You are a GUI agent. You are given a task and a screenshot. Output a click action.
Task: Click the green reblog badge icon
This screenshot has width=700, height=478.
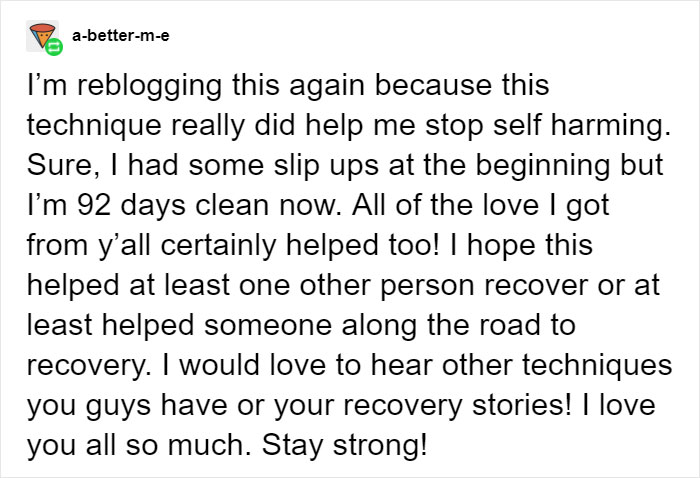(x=50, y=46)
